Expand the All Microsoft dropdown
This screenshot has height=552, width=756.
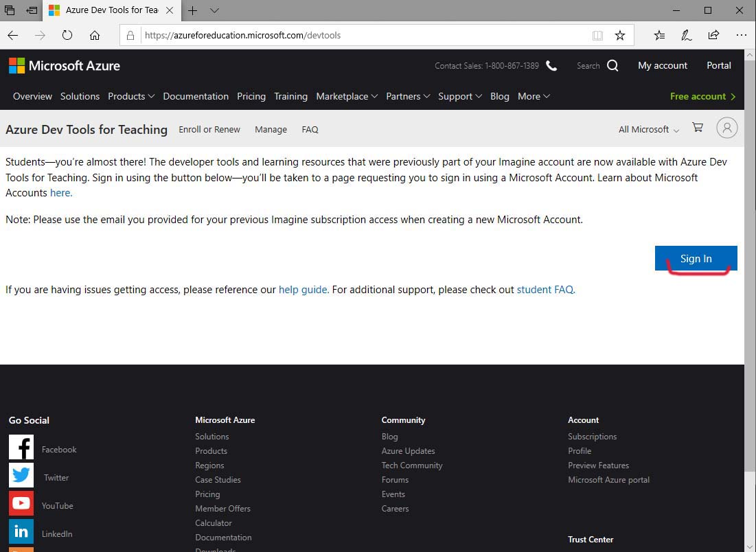click(x=649, y=130)
